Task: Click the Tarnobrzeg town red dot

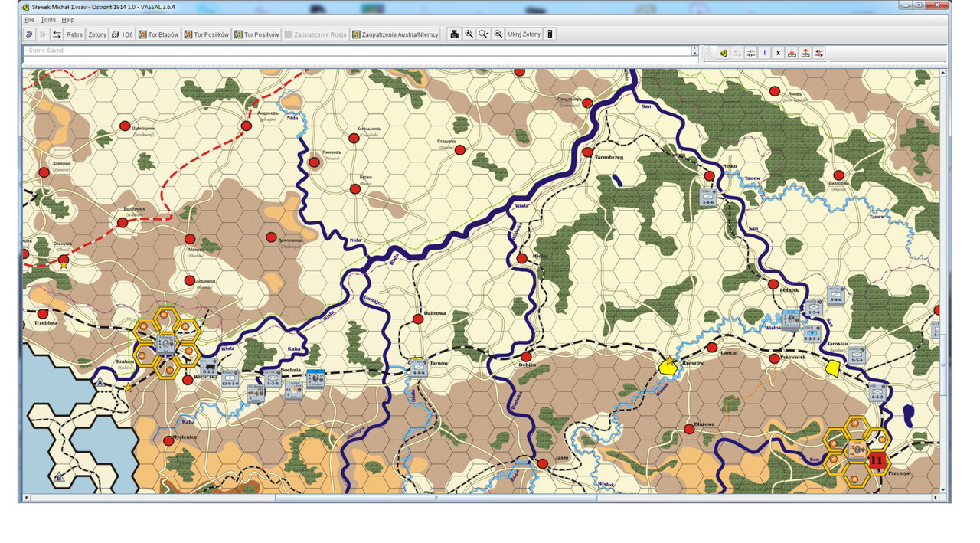Action: [587, 152]
